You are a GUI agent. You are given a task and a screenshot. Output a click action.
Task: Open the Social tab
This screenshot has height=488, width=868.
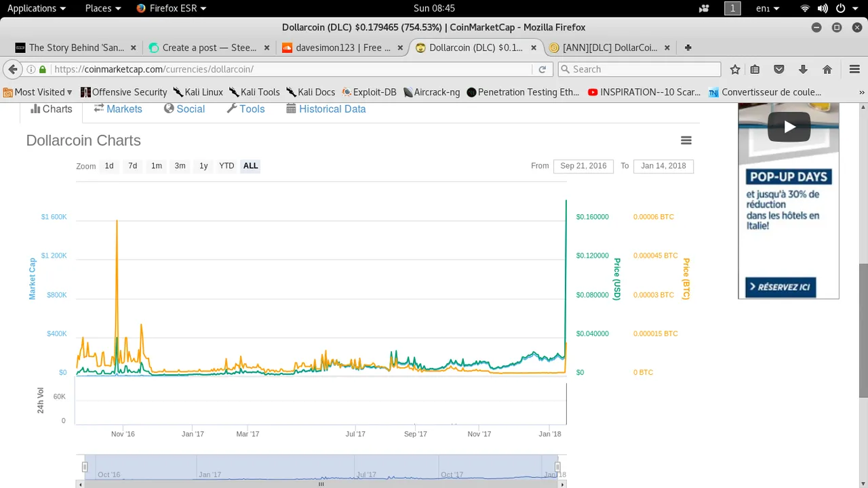click(x=184, y=109)
